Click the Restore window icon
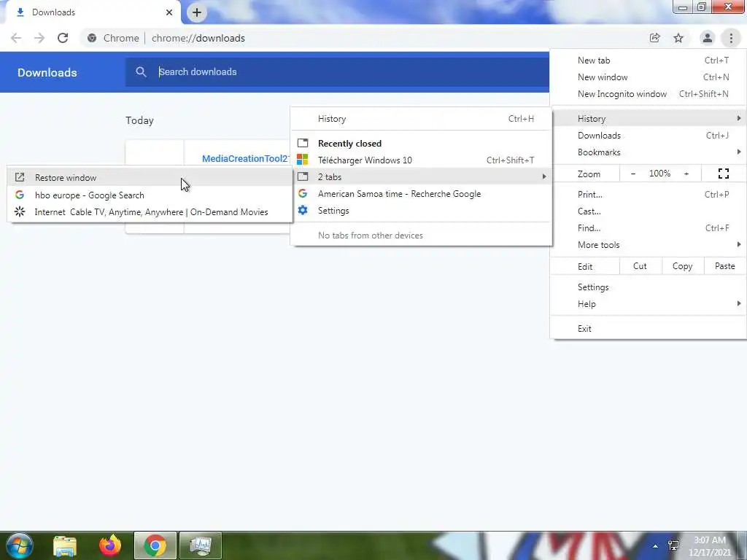The width and height of the screenshot is (747, 560). tap(20, 178)
